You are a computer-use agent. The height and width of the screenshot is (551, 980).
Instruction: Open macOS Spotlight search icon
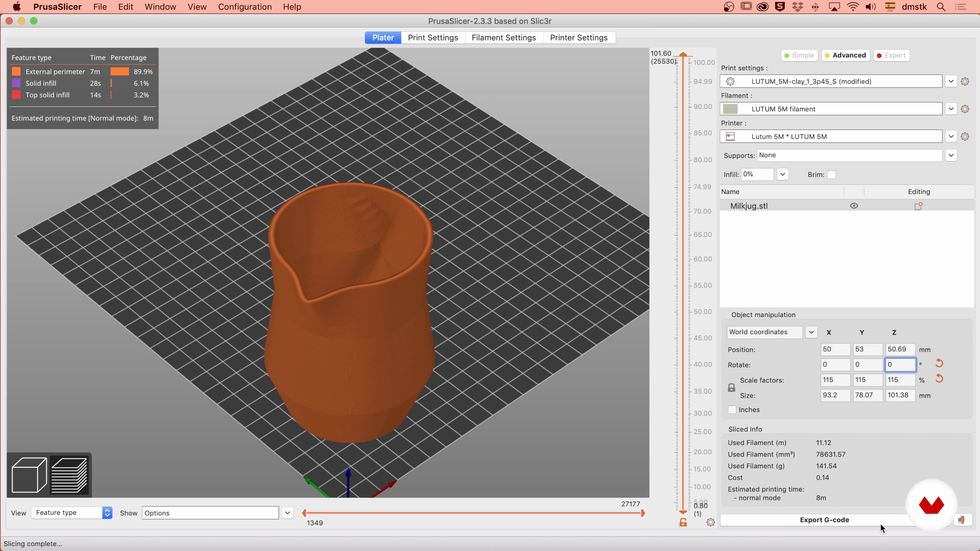click(941, 7)
